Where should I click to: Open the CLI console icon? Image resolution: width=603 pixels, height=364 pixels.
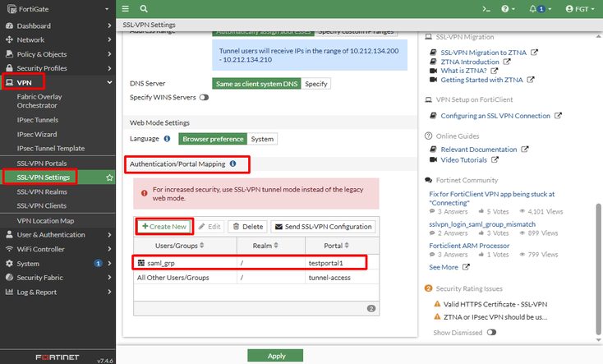tap(486, 9)
